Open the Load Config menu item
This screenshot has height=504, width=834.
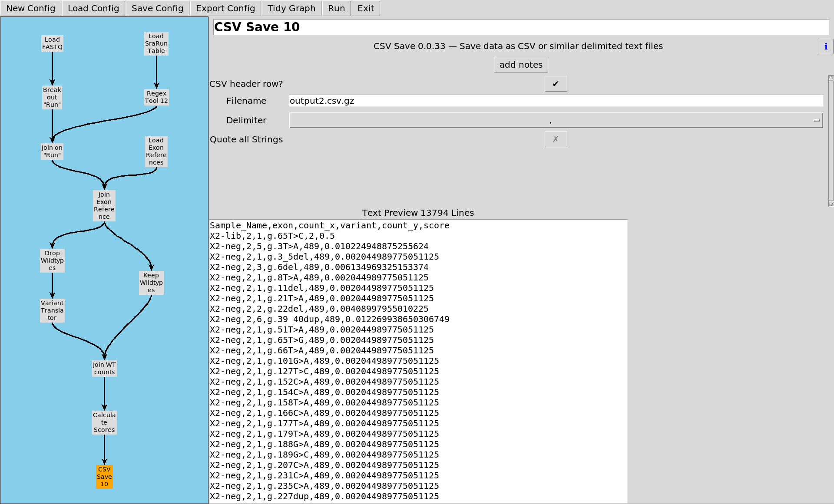coord(93,8)
